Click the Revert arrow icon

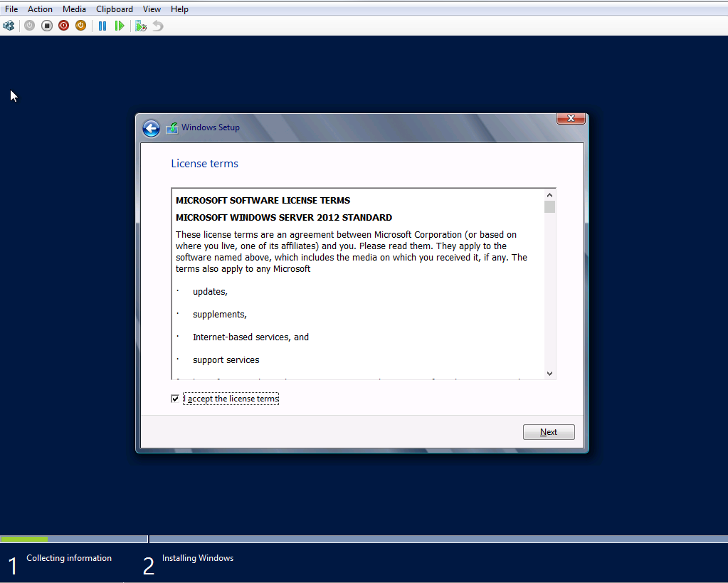(x=158, y=26)
